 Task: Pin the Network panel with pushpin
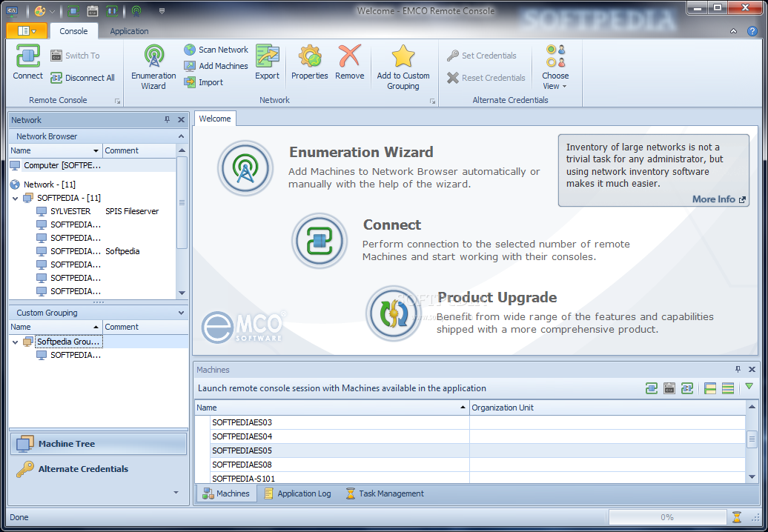tap(167, 120)
